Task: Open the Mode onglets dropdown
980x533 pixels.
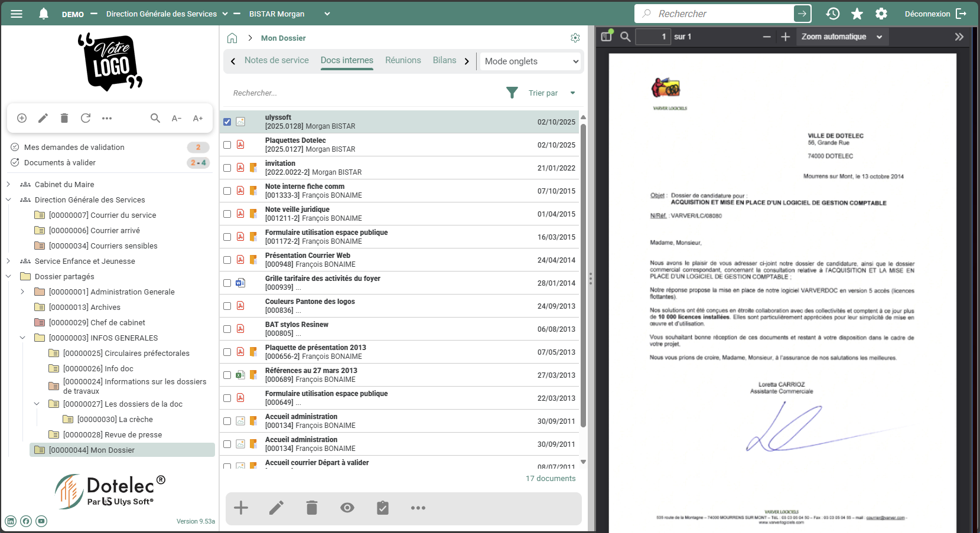Action: click(x=530, y=61)
